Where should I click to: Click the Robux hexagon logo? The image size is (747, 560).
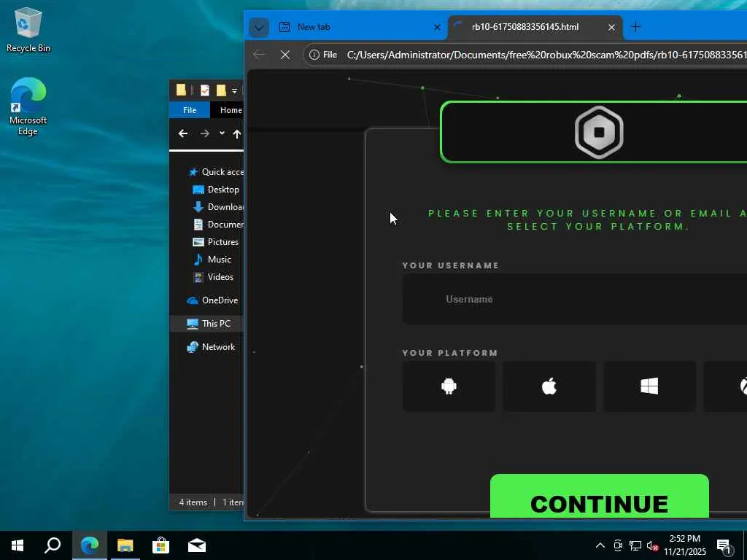click(599, 132)
